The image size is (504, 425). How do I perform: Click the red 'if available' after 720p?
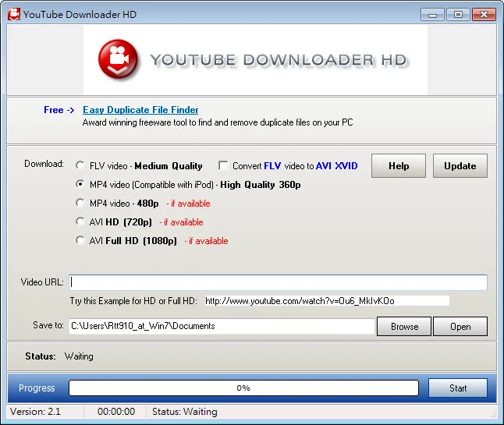pyautogui.click(x=181, y=222)
